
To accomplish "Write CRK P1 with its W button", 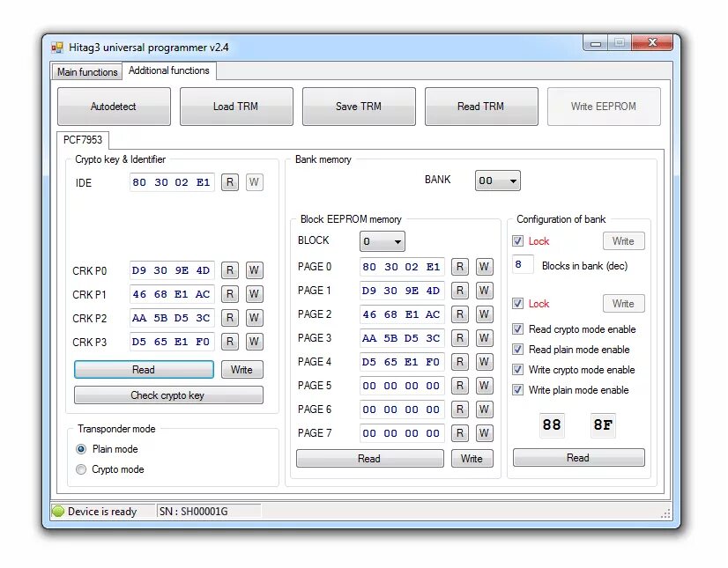I will click(254, 294).
